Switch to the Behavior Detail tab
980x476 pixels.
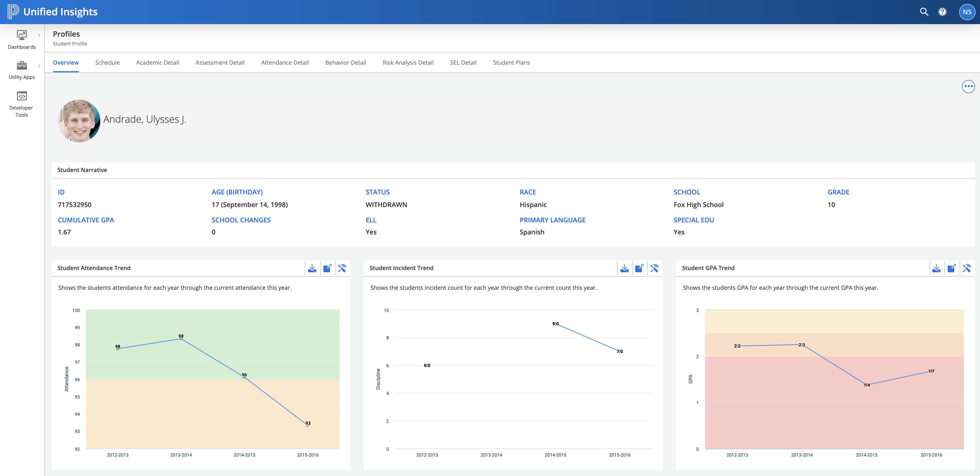pos(345,62)
